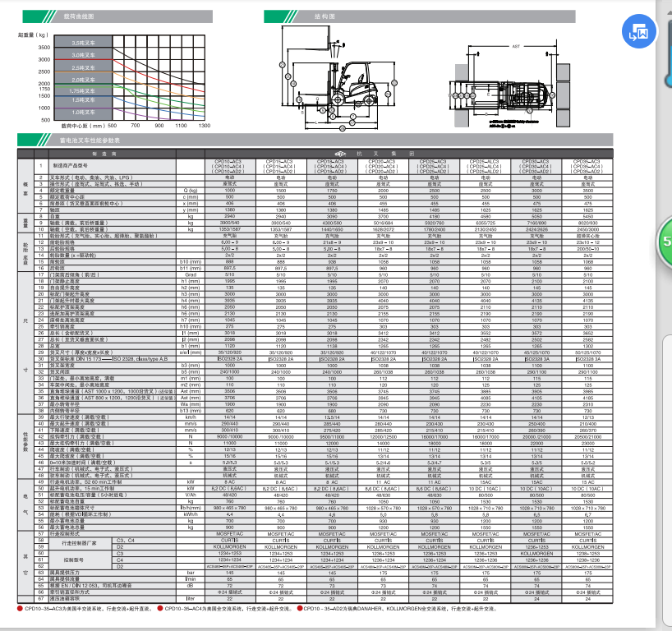Click the "kWh/h" unit cell
Image resolution: width=672 pixels, height=631 pixels.
pos(191,514)
